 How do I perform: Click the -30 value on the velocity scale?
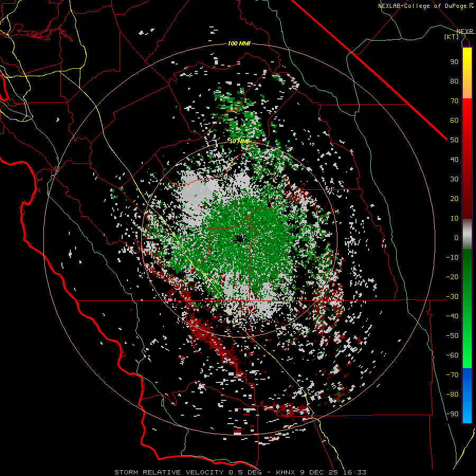pos(452,297)
